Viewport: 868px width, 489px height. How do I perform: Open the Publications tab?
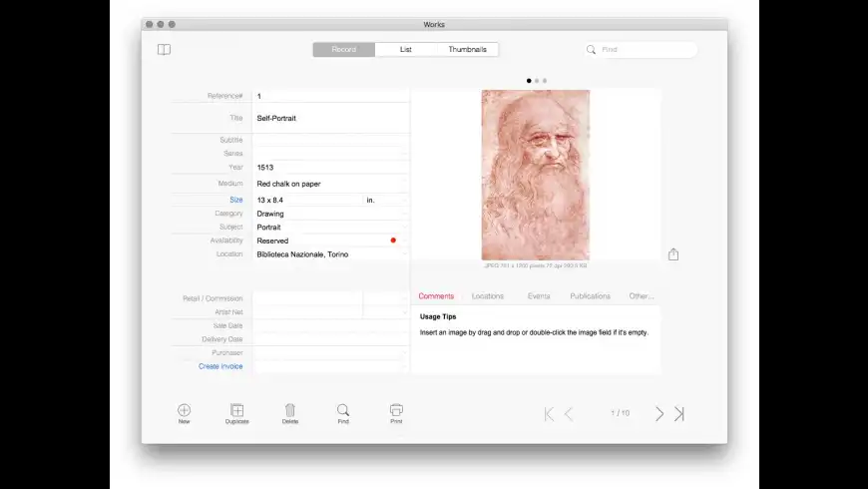pos(590,296)
